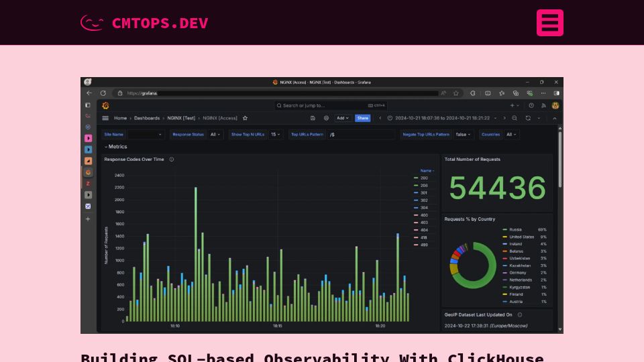The image size is (644, 362).
Task: Toggle the Grafana sidebar menu icon
Action: coord(105,118)
